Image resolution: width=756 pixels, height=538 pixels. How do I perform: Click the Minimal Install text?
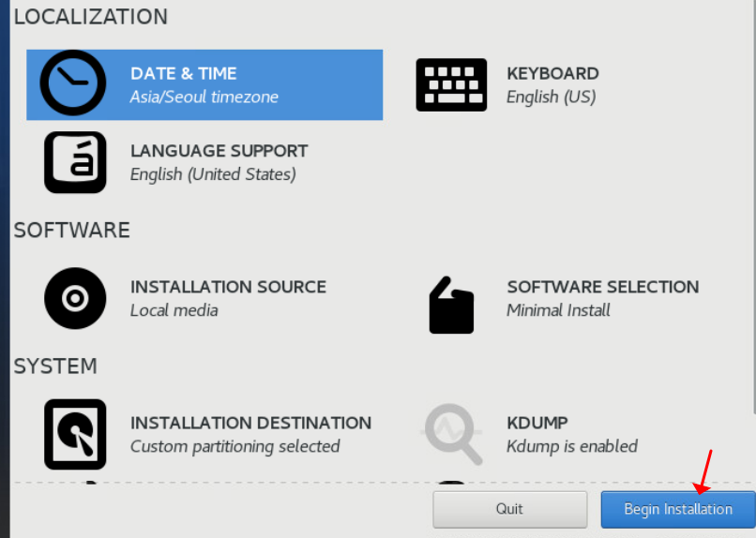(558, 310)
